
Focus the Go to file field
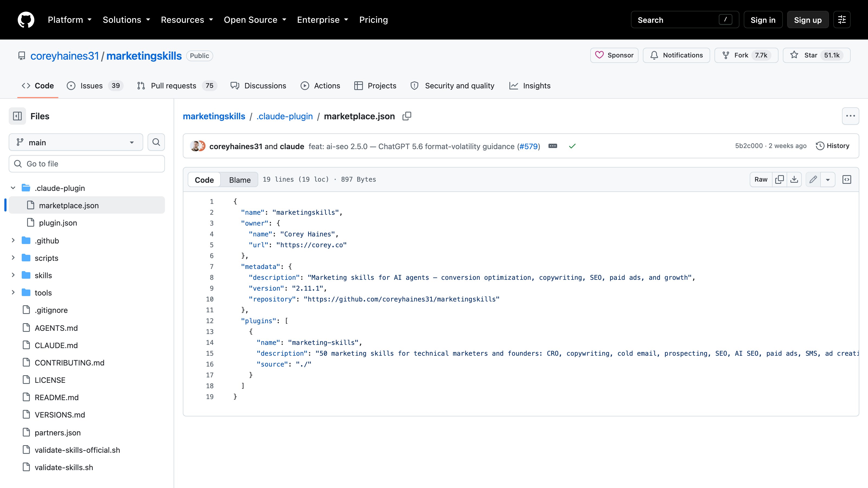pyautogui.click(x=87, y=164)
